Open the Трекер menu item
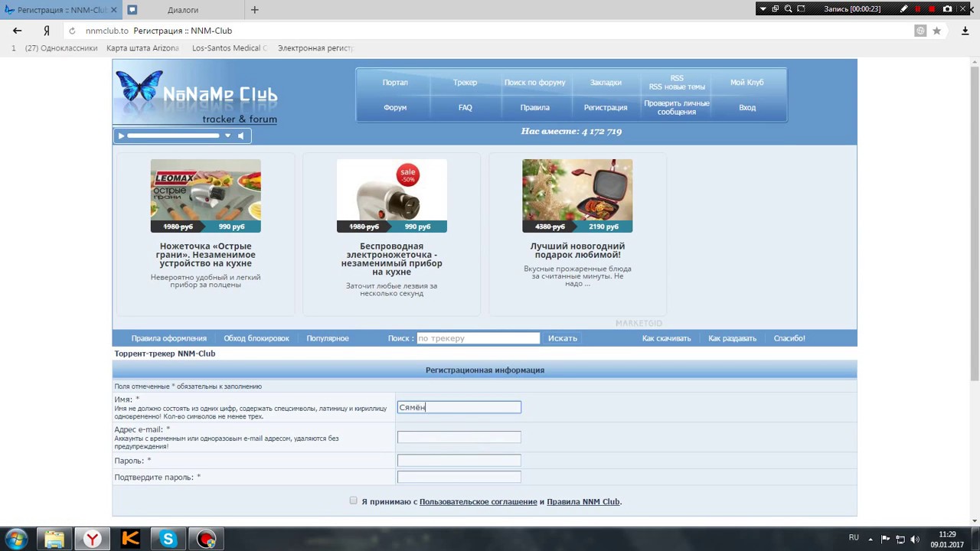This screenshot has height=551, width=980. click(x=465, y=83)
